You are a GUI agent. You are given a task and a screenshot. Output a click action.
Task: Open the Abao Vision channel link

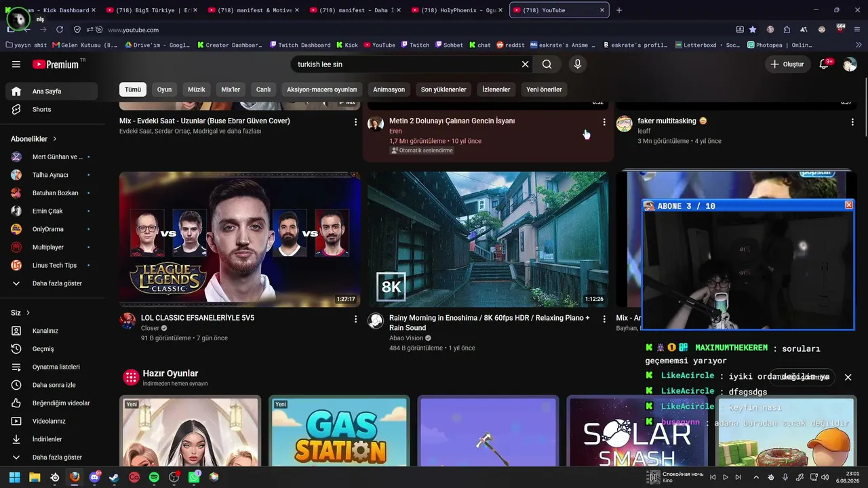pos(406,338)
